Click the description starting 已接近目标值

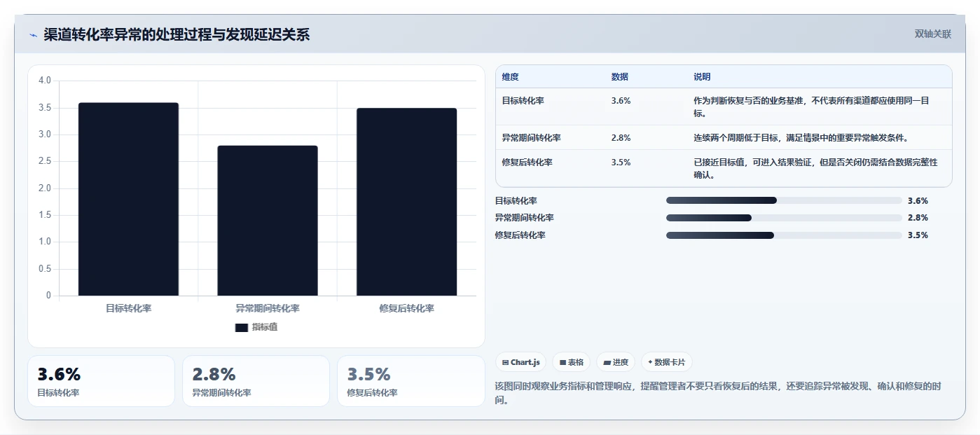coord(815,169)
